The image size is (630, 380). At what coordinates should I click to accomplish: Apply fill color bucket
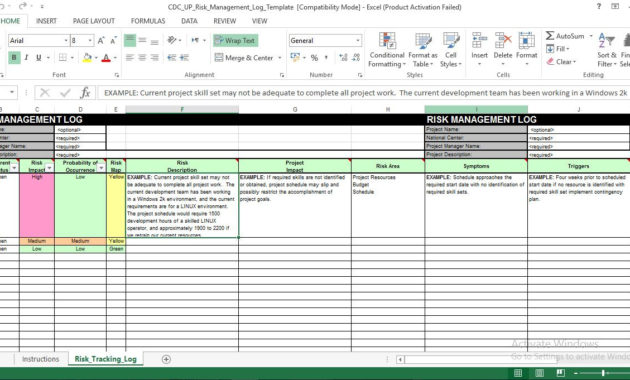87,57
